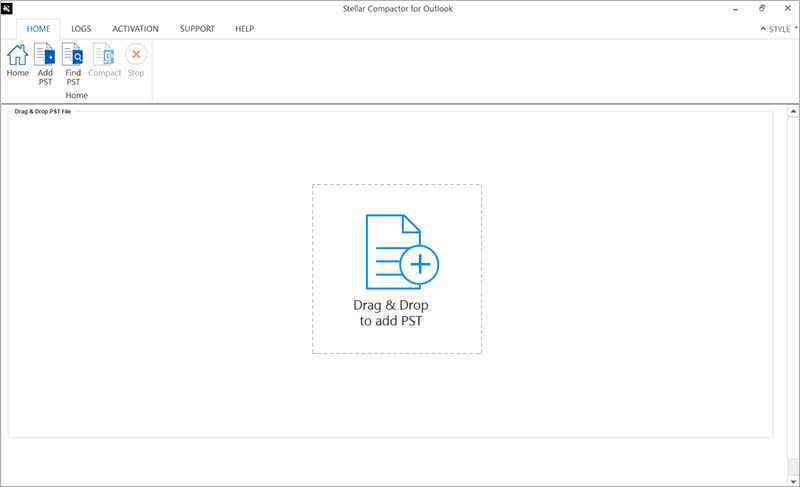This screenshot has height=487, width=800.
Task: Open the LOGS tab
Action: [x=81, y=29]
